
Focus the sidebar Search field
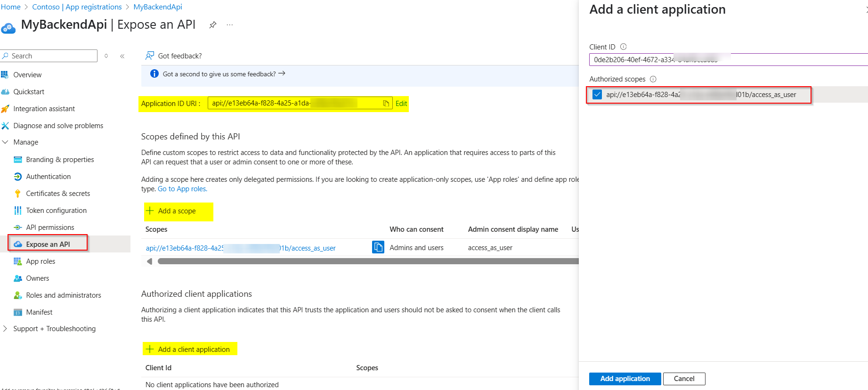(x=49, y=56)
